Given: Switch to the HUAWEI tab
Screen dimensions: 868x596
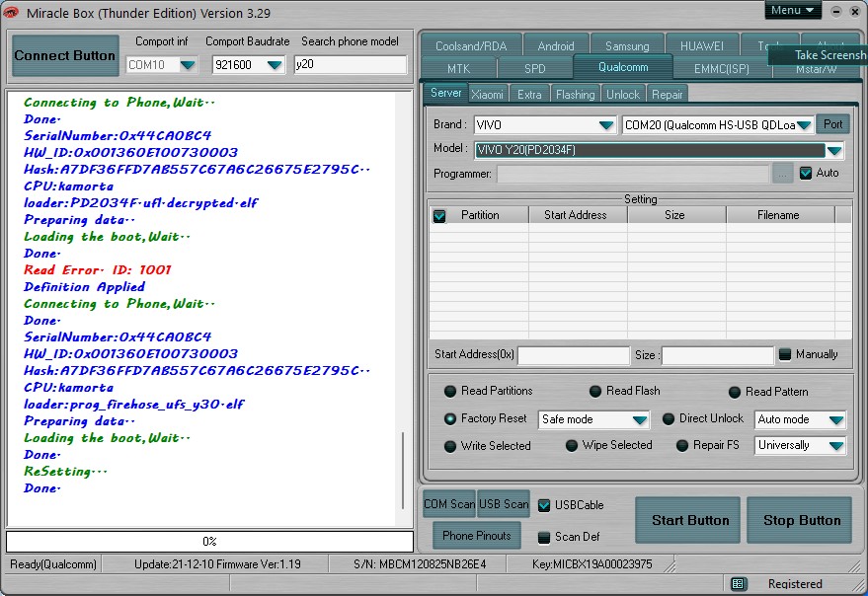Looking at the screenshot, I should pos(701,46).
